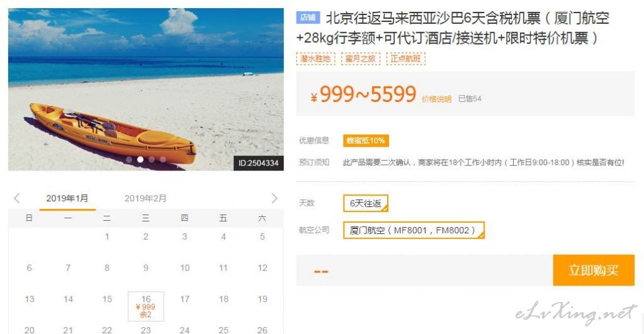Select the third carousel dot on photo
The image size is (644, 334).
click(152, 160)
